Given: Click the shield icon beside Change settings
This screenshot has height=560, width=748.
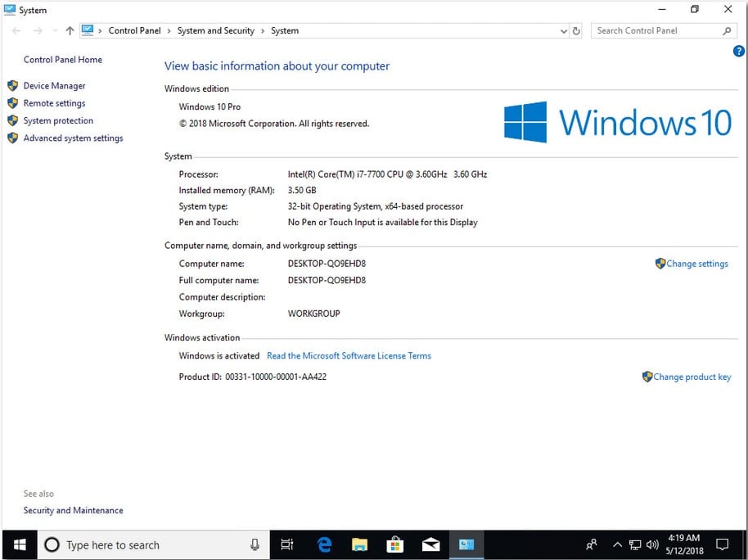Looking at the screenshot, I should click(x=660, y=264).
